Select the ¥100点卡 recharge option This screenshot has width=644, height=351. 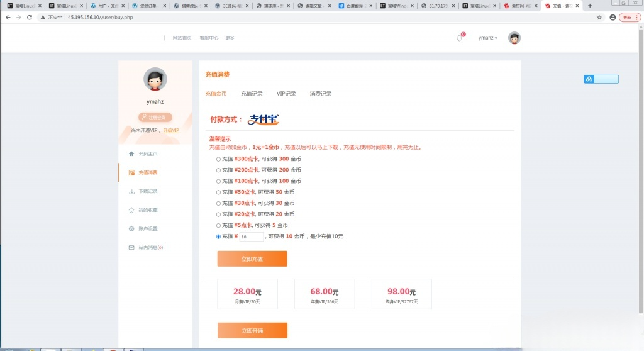click(218, 181)
